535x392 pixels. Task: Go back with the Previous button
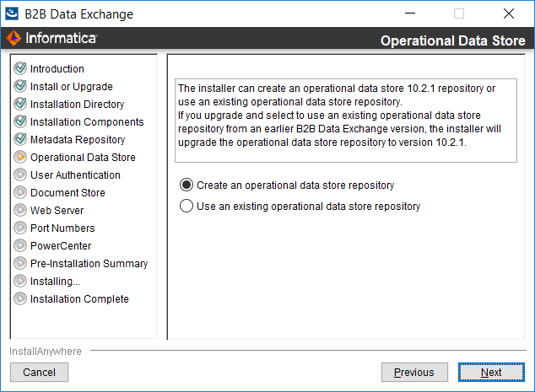click(x=414, y=373)
